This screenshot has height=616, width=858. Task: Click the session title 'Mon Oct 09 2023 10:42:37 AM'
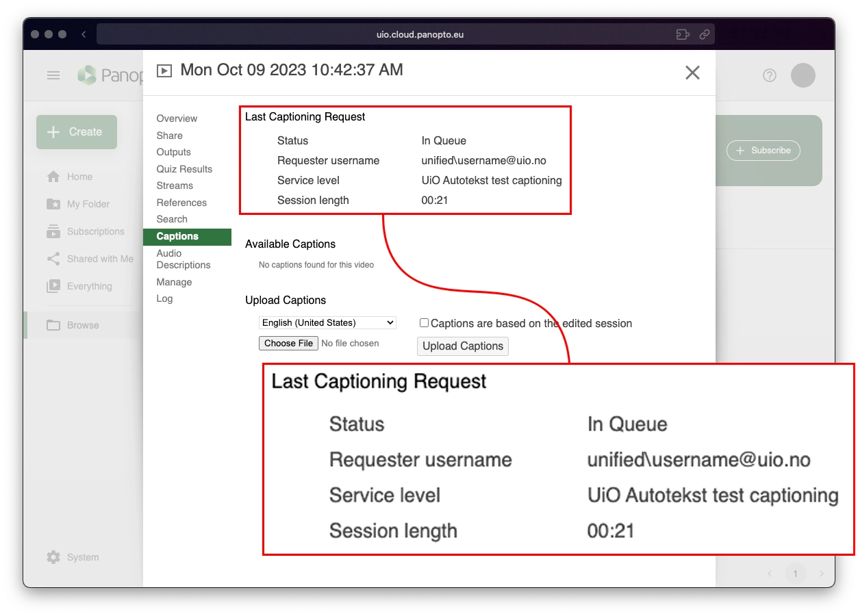click(x=292, y=70)
